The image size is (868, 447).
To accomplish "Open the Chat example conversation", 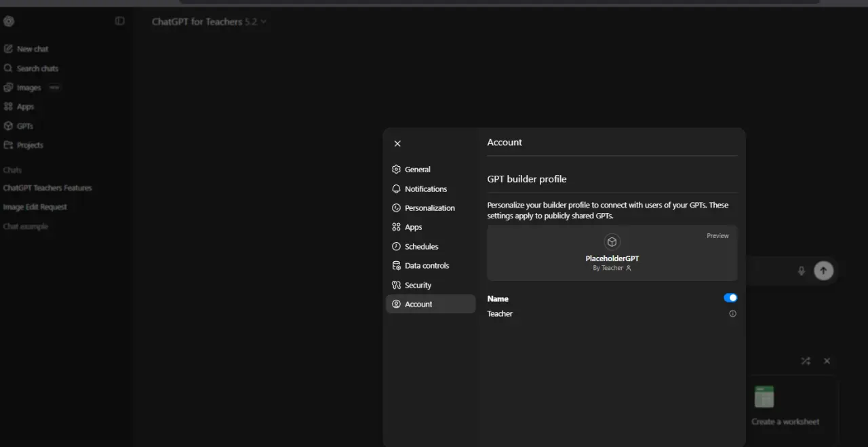I will click(x=26, y=227).
